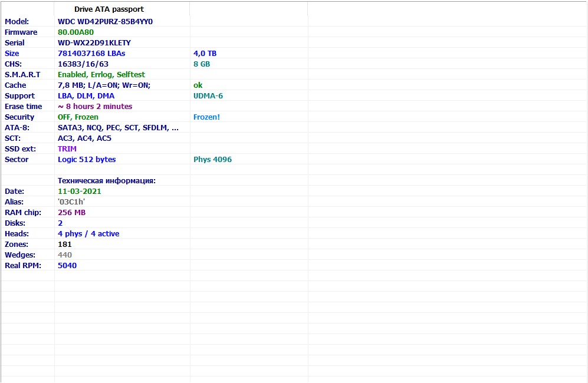Click SCT value 'AC3, AC4, AC5'
588x383 pixels.
tap(85, 138)
